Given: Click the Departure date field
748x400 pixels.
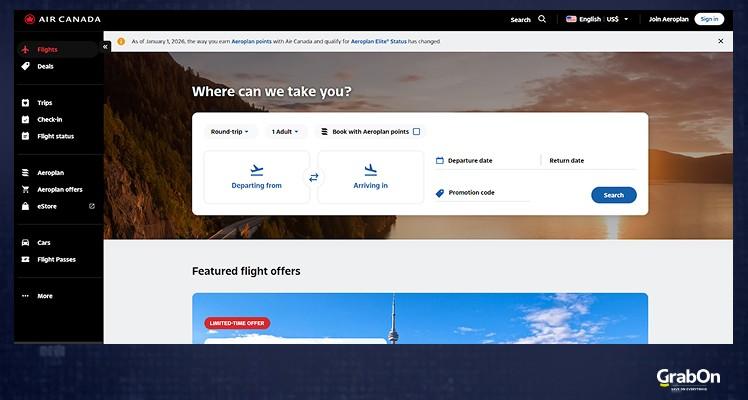Looking at the screenshot, I should pos(487,161).
